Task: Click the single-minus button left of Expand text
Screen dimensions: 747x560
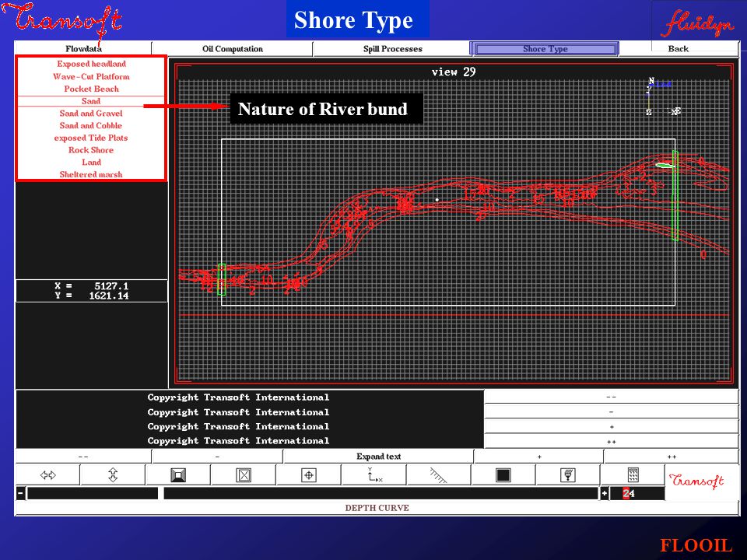Action: point(217,457)
